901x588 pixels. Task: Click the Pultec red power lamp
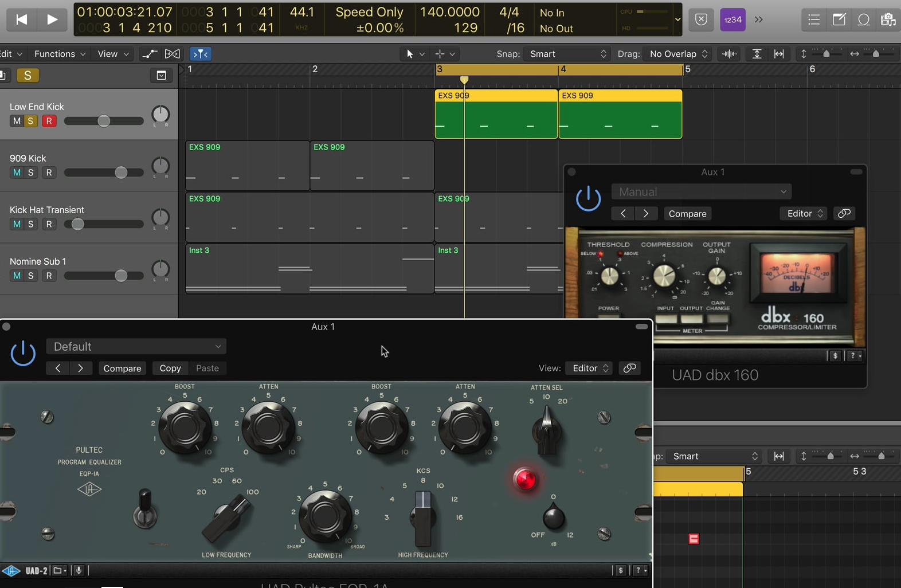coord(524,479)
